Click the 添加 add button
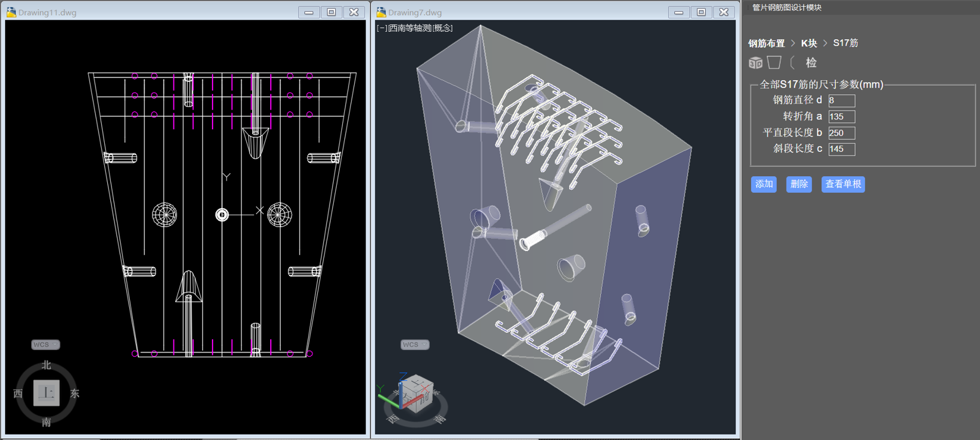The width and height of the screenshot is (980, 440). (764, 184)
